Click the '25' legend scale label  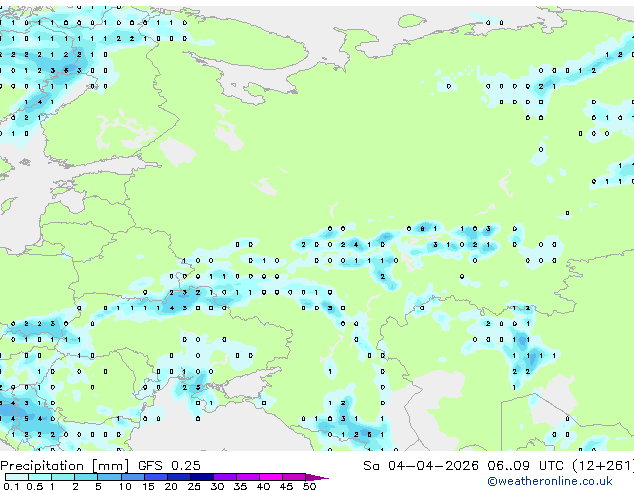tap(194, 486)
